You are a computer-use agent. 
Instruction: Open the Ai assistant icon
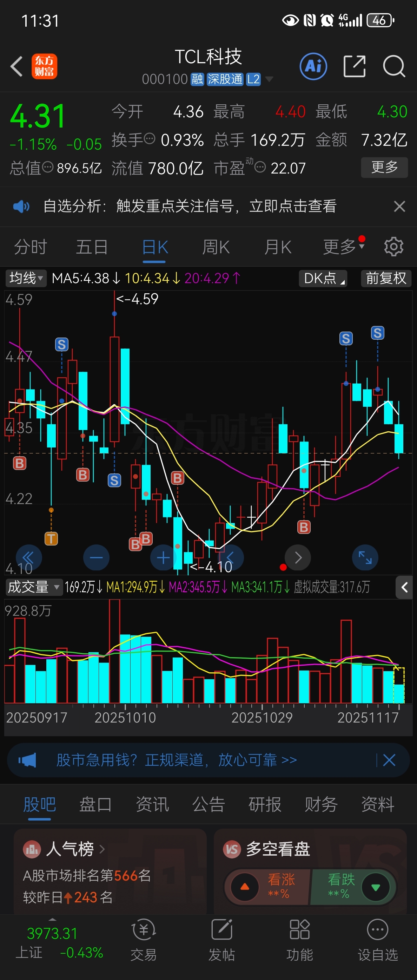313,66
